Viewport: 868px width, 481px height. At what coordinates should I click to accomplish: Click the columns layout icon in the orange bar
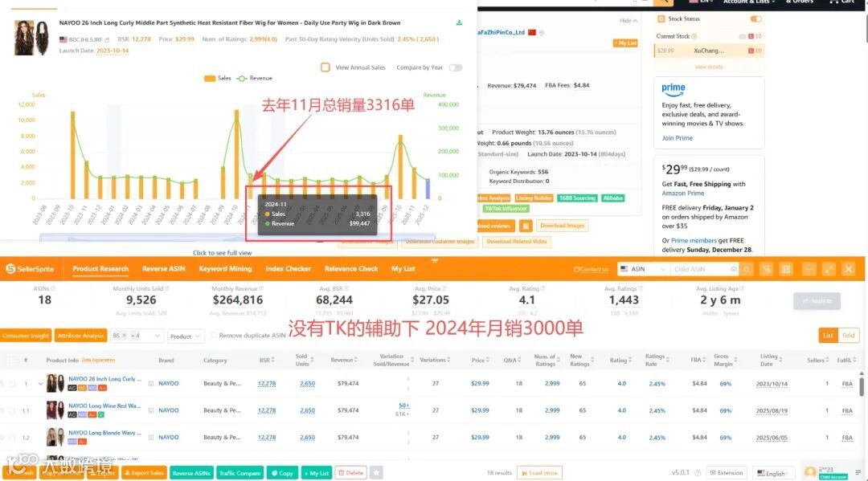click(x=785, y=269)
